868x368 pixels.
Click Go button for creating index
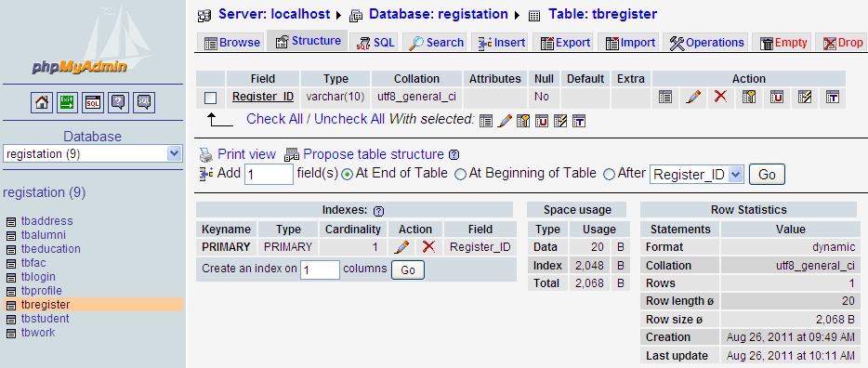(x=408, y=270)
